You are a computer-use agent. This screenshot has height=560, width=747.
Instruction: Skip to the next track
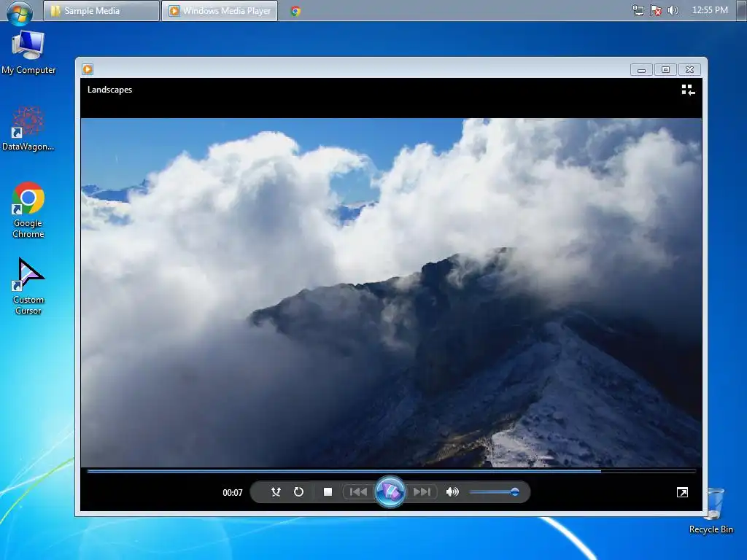(x=422, y=492)
